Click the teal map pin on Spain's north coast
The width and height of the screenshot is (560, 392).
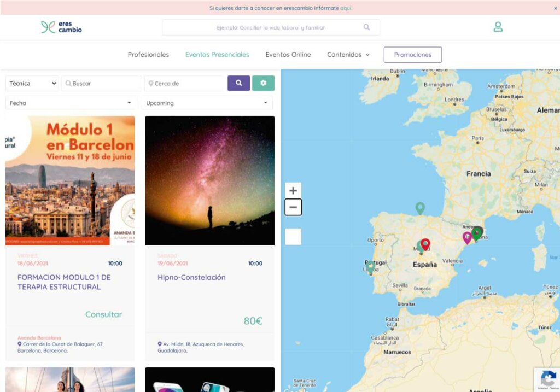coord(420,208)
